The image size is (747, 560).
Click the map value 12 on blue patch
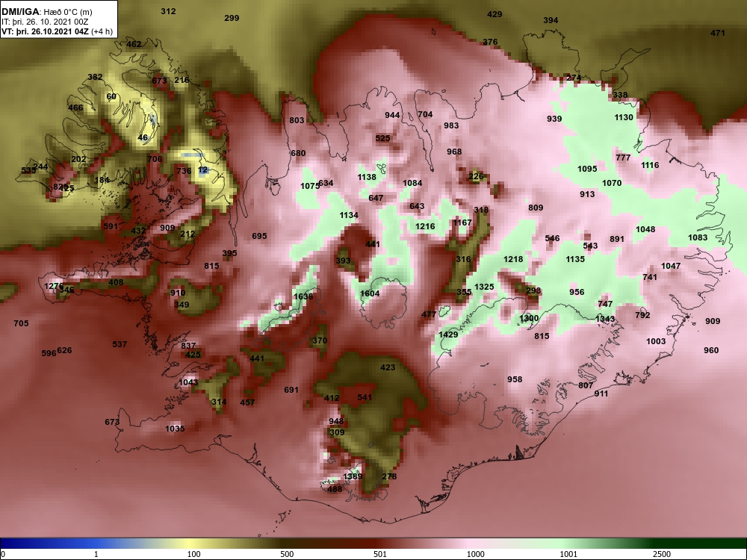[x=202, y=169]
